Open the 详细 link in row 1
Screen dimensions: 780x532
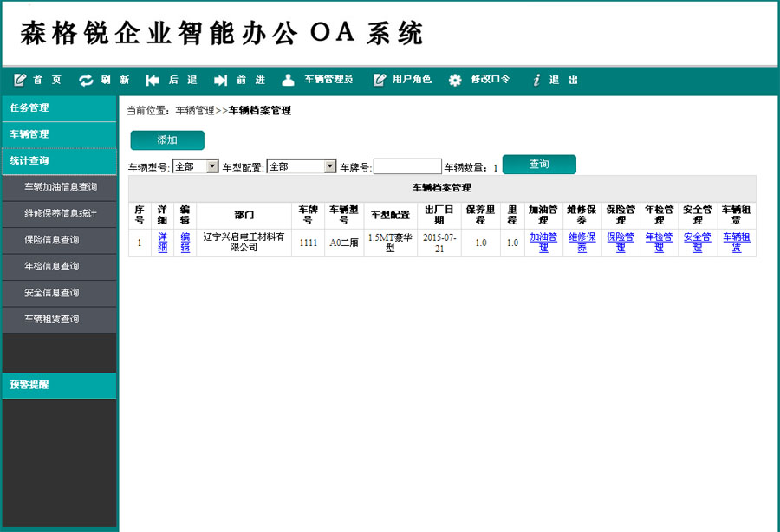[163, 243]
